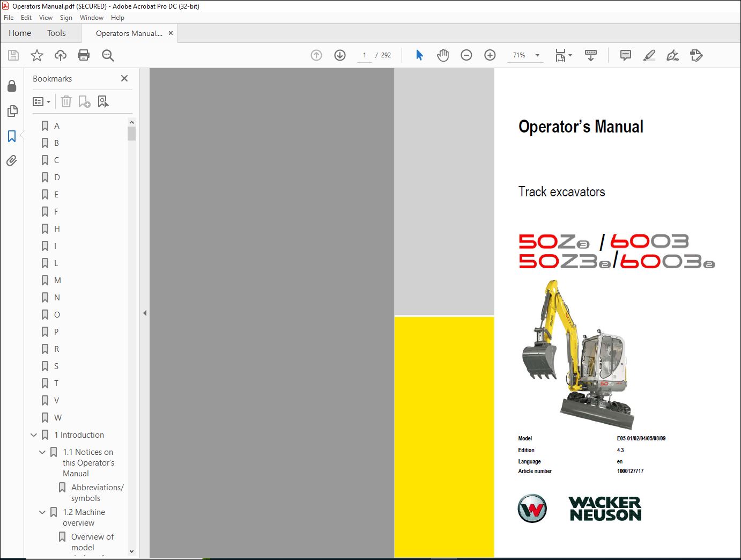Add a new bookmark icon
This screenshot has height=560, width=741.
(x=85, y=101)
